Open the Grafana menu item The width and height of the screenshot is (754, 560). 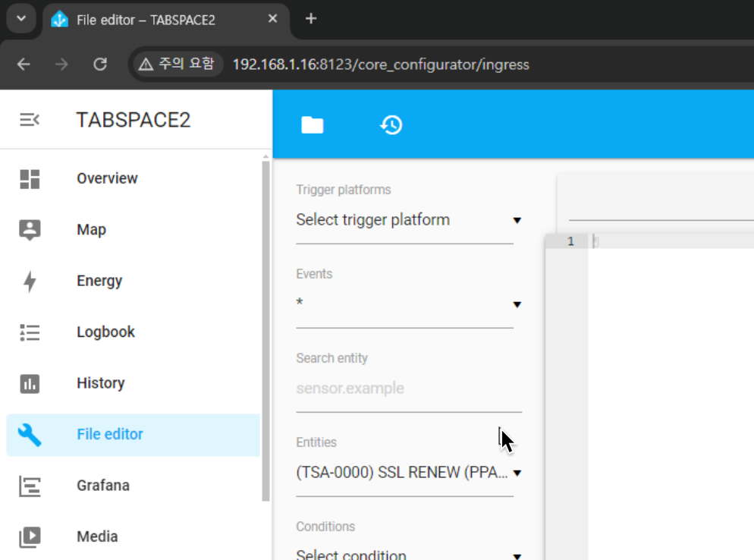[134, 486]
